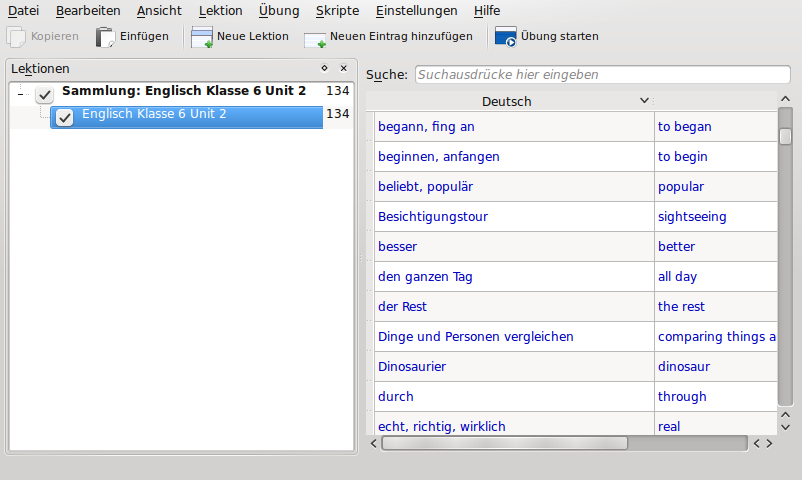Click the Kopieren label
The image size is (802, 480).
55,36
